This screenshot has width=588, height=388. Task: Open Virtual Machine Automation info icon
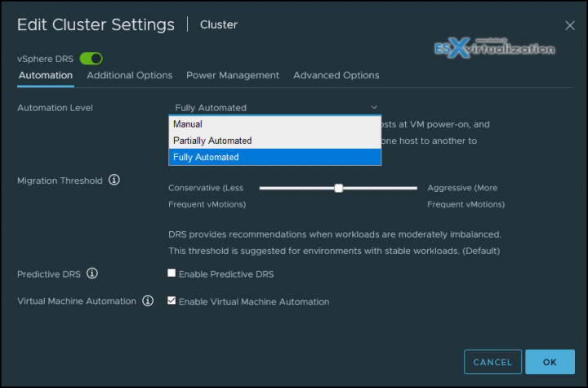(148, 301)
